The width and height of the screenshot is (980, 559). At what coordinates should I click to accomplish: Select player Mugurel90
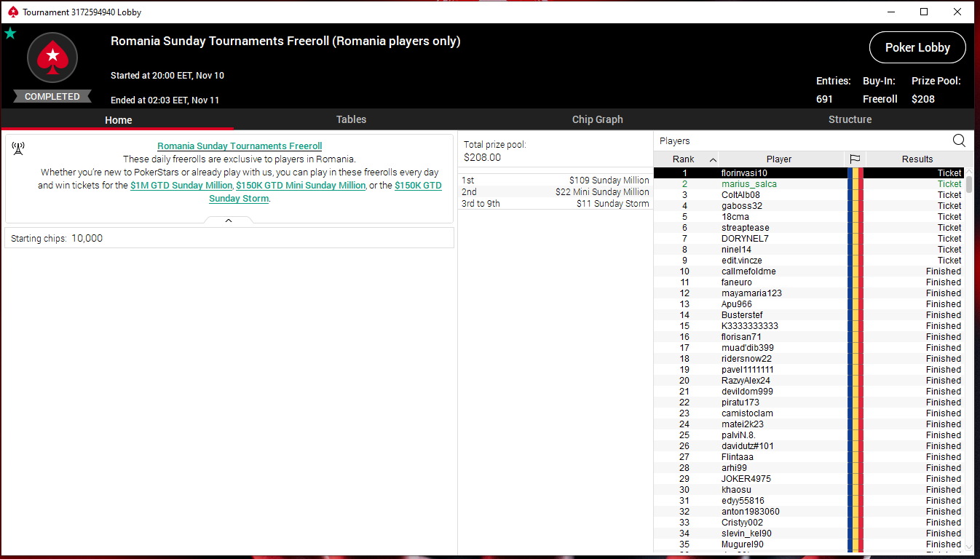(x=809, y=544)
